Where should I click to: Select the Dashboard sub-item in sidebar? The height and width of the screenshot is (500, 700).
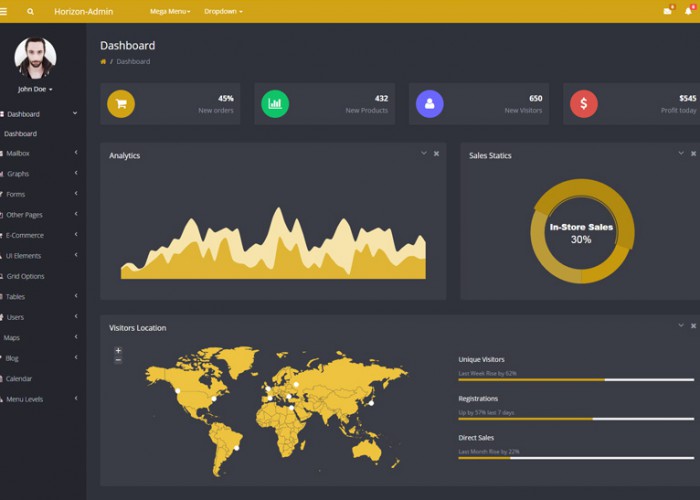pos(20,134)
